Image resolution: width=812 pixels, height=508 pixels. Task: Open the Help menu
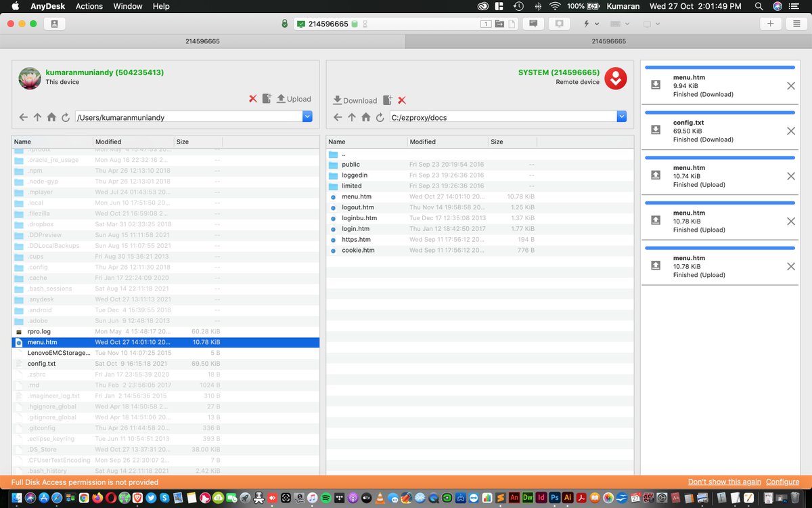point(161,6)
